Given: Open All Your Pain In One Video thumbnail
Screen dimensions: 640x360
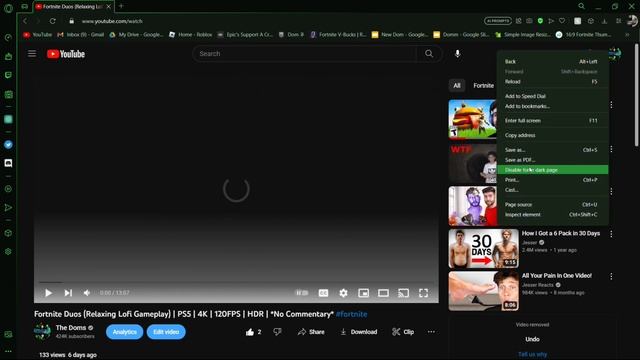Looking at the screenshot, I should (x=484, y=291).
